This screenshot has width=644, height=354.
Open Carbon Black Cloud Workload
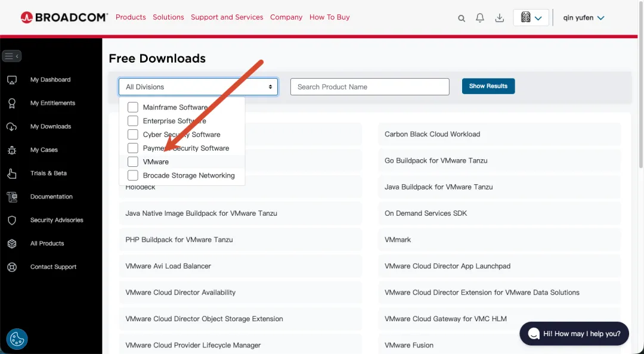coord(499,134)
